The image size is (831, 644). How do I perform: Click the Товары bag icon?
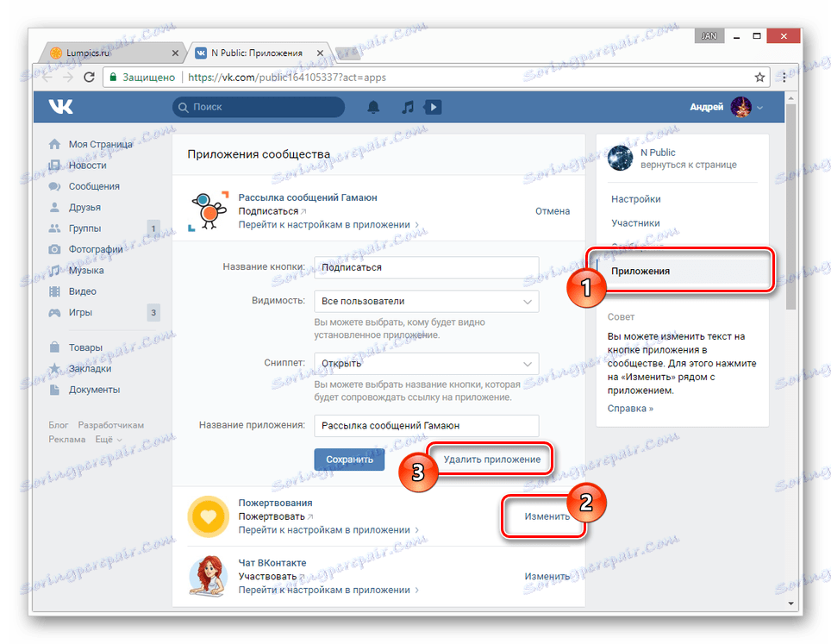pyautogui.click(x=54, y=347)
